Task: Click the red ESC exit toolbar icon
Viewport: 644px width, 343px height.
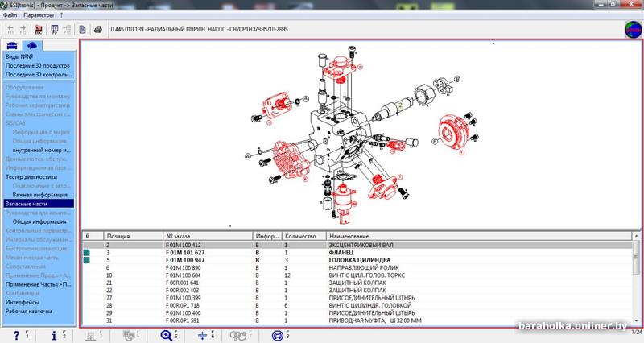Action: point(39,29)
